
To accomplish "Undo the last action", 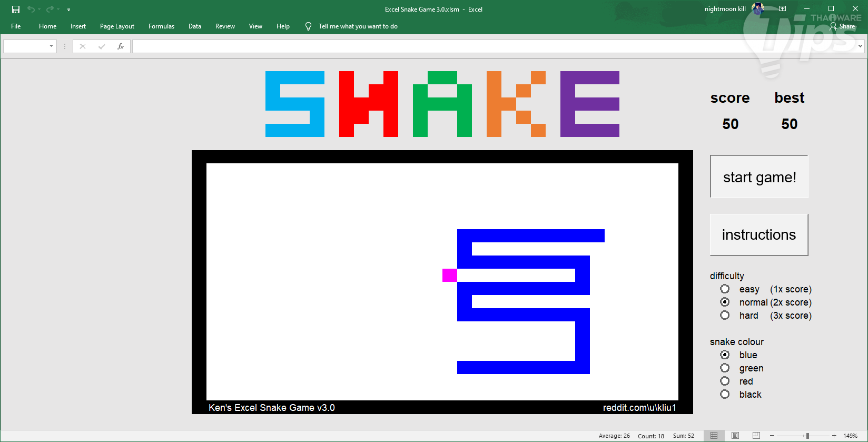I will click(31, 9).
